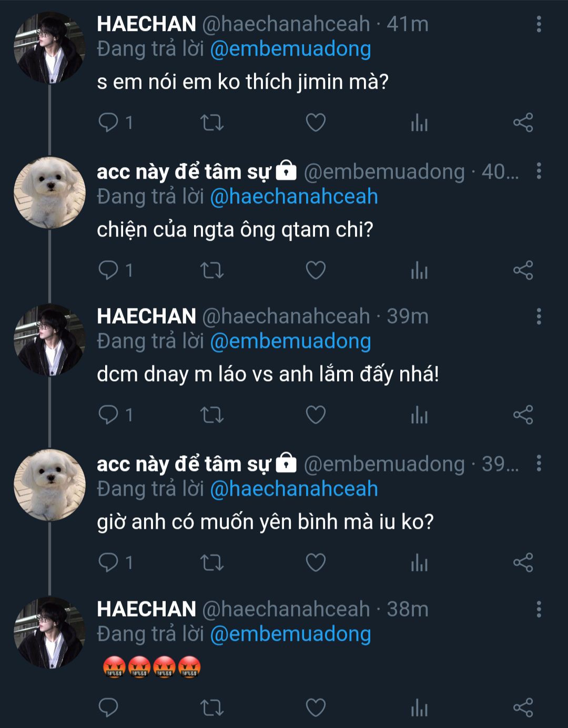Open HAECHAN profile name on 39m tweet
The height and width of the screenshot is (728, 568).
(x=146, y=316)
